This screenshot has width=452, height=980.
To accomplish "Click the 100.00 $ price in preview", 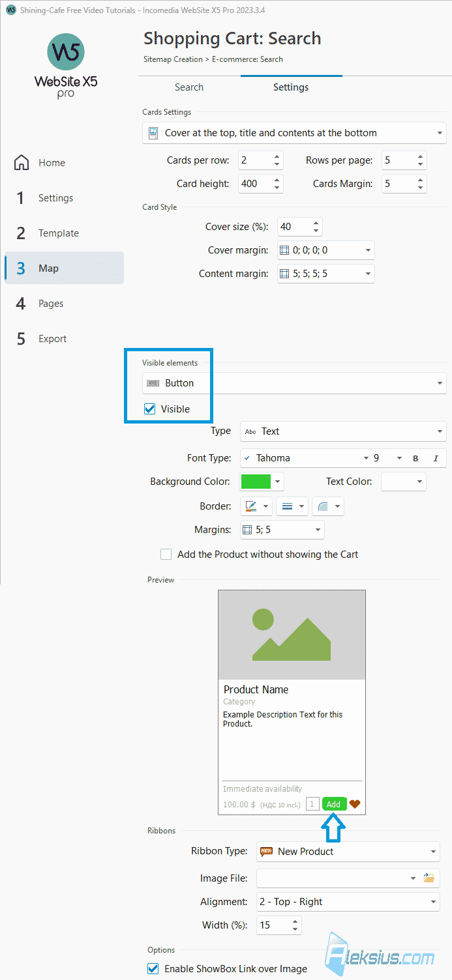I will 240,805.
